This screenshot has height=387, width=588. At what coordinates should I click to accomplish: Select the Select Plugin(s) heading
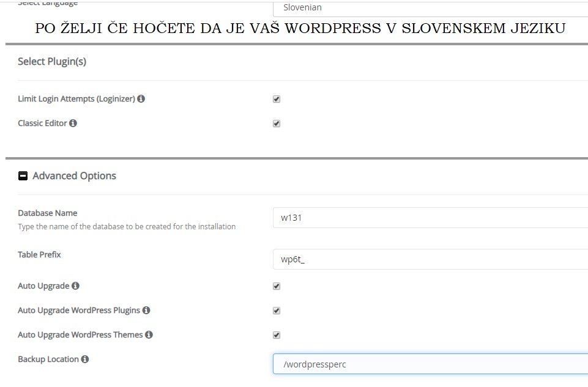(x=52, y=61)
